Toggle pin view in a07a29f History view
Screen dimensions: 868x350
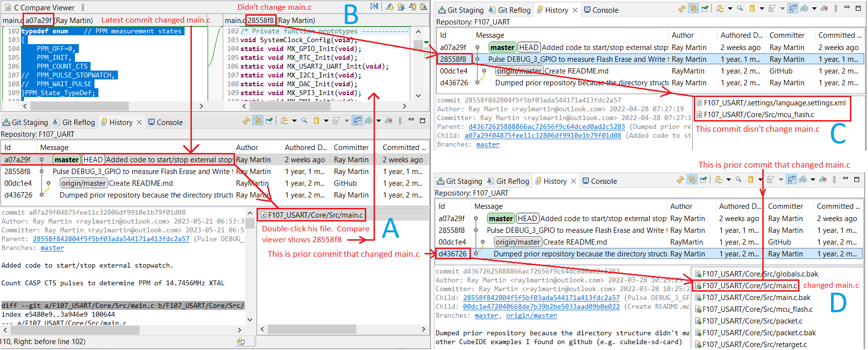click(x=269, y=121)
